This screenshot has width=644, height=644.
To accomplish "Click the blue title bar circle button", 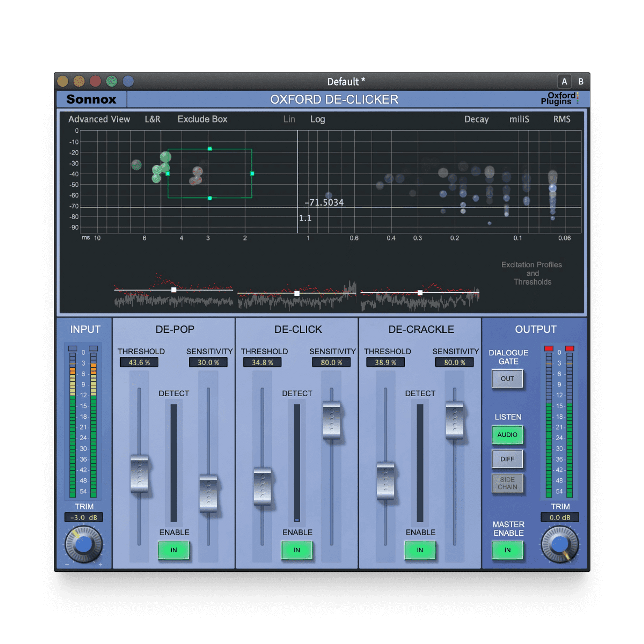I will [x=128, y=81].
